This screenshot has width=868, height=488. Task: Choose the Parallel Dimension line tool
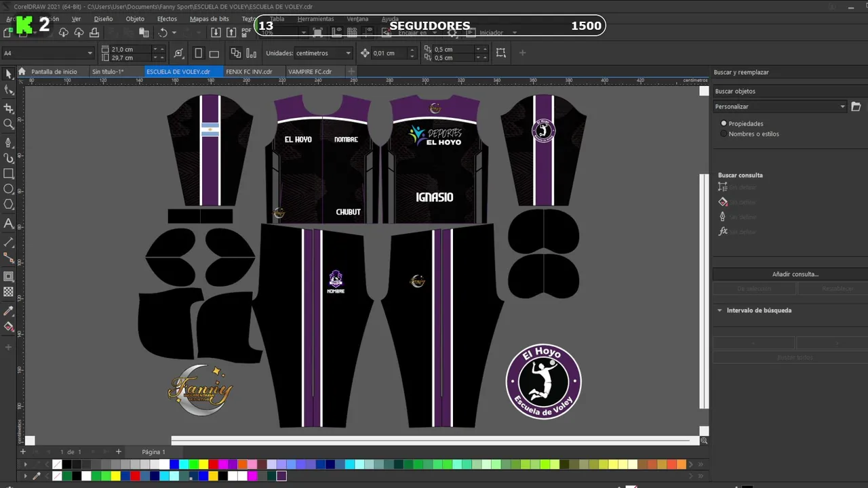[8, 241]
